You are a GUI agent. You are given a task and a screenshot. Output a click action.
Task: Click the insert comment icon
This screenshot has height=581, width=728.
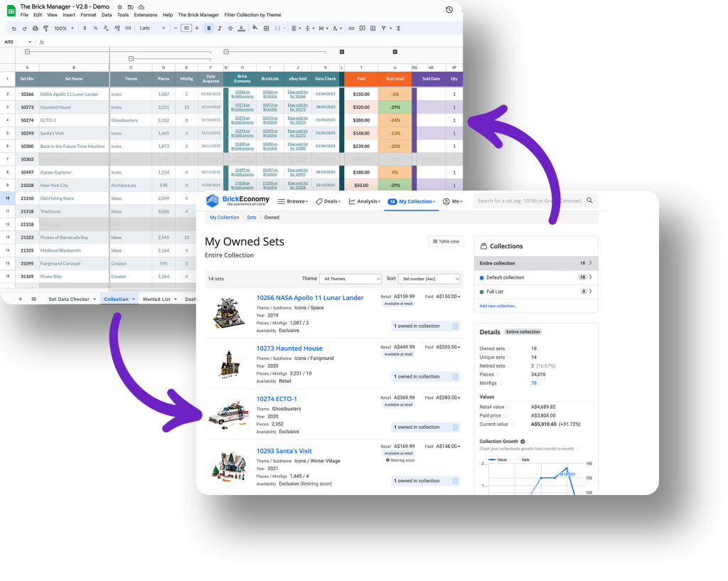click(362, 28)
